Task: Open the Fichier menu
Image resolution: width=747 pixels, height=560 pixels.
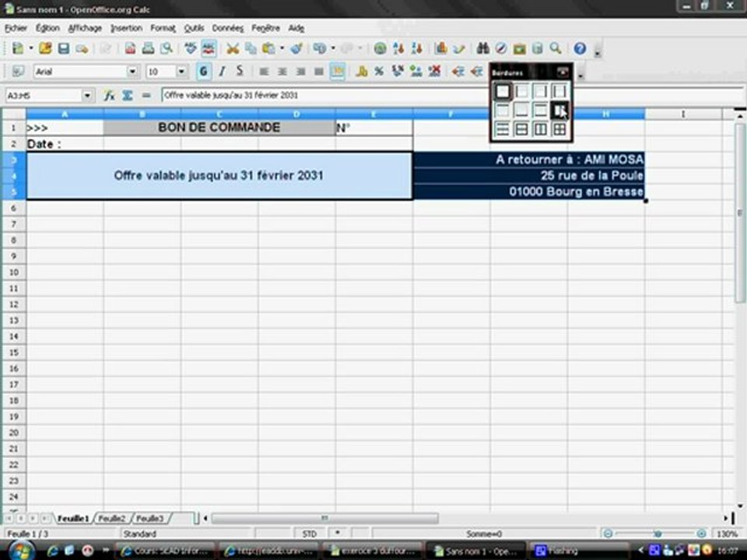Action: pyautogui.click(x=16, y=28)
